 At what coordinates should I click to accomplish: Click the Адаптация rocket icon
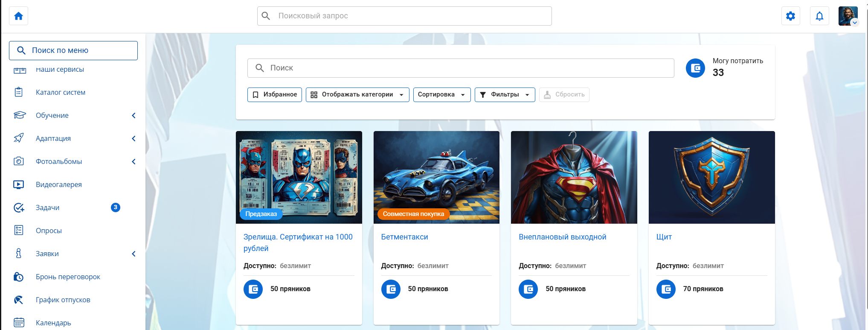(19, 138)
